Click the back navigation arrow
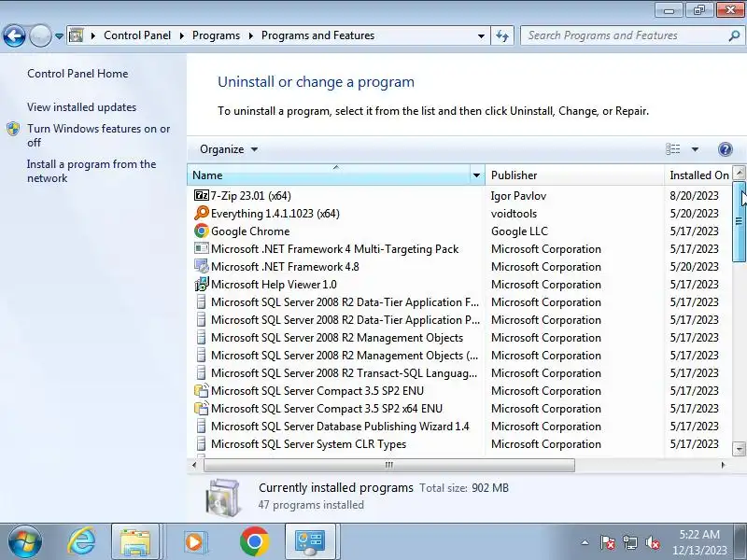The image size is (747, 560). pos(14,35)
